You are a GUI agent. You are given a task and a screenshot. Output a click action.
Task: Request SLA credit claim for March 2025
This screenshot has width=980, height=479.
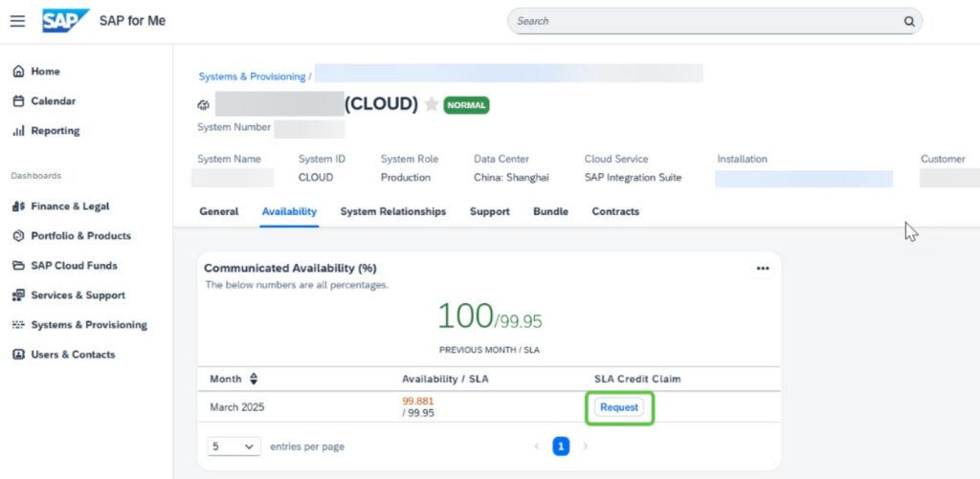tap(619, 407)
